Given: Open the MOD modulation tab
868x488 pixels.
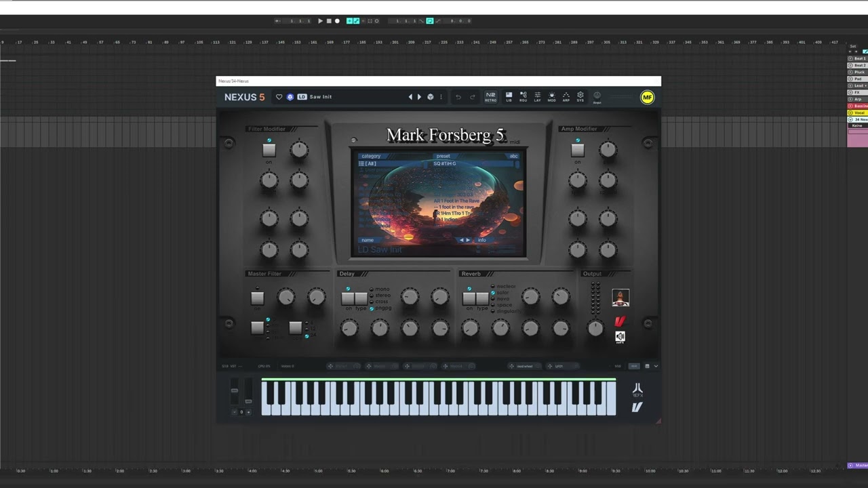Looking at the screenshot, I should point(551,97).
